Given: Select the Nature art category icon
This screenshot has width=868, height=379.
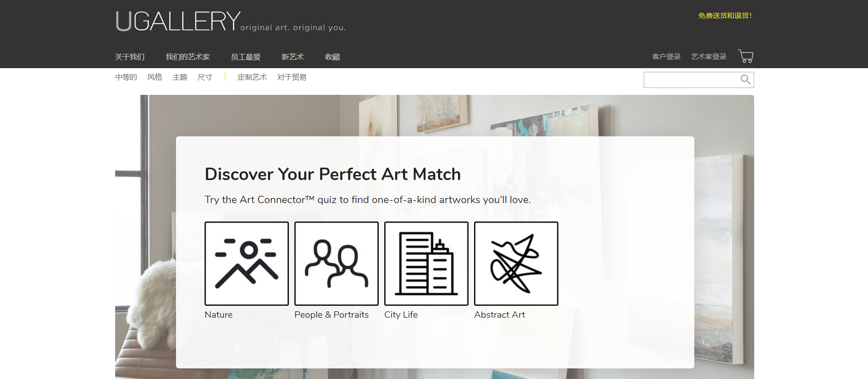Looking at the screenshot, I should [246, 263].
